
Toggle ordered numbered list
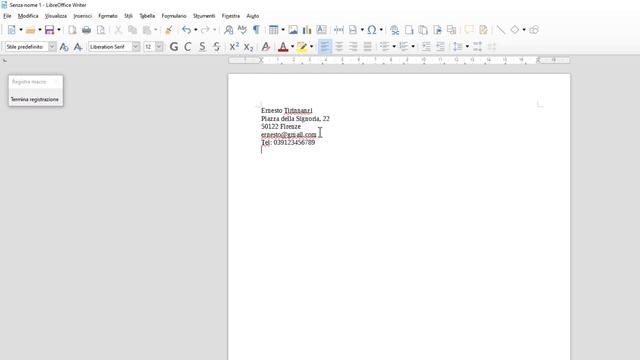click(404, 47)
